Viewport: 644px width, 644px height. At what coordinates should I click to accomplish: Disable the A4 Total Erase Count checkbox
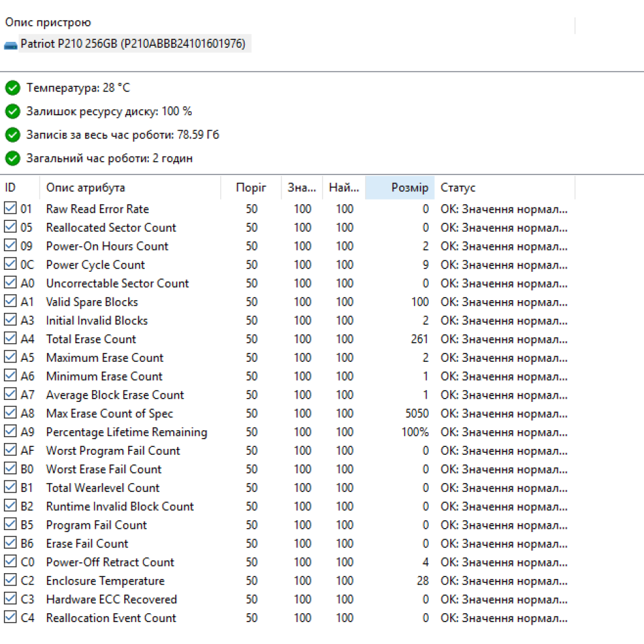click(x=10, y=339)
